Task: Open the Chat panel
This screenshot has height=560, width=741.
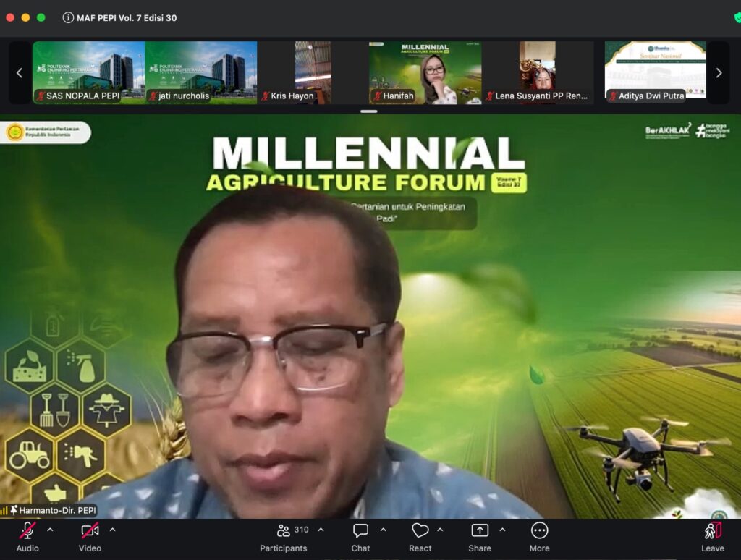Action: click(360, 537)
